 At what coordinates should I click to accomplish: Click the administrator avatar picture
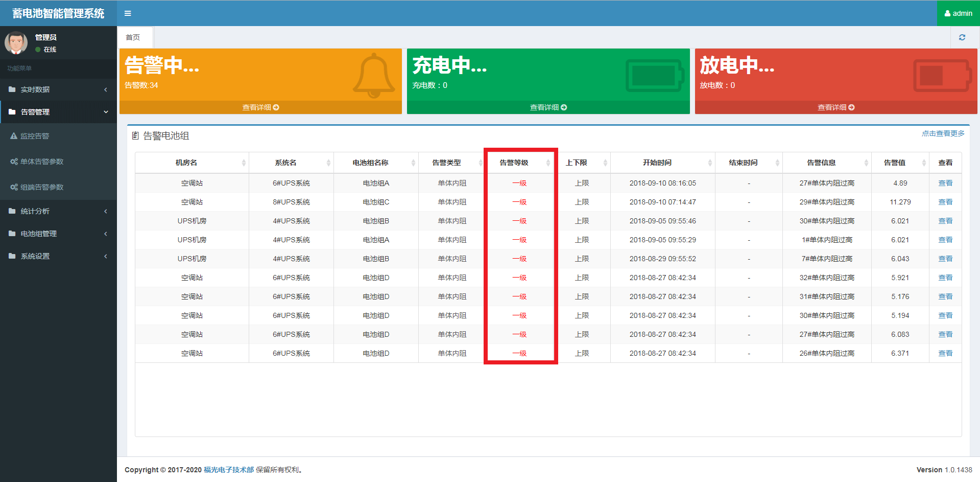coord(16,43)
